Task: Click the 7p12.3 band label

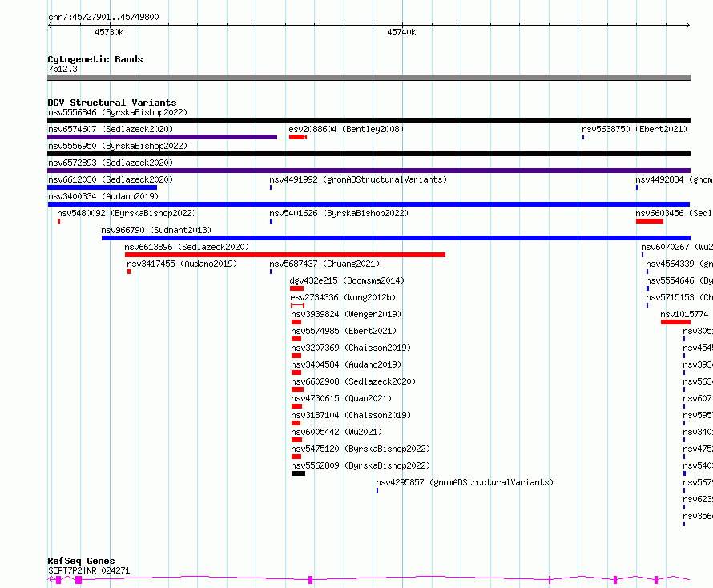Action: pos(62,69)
